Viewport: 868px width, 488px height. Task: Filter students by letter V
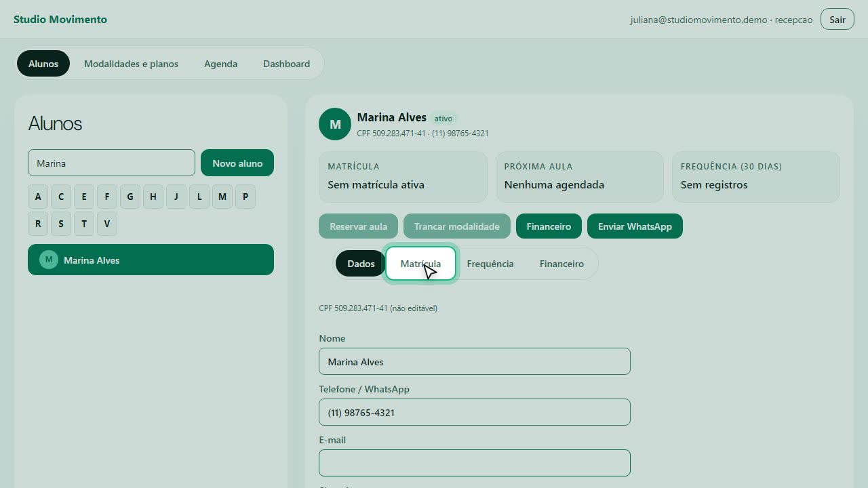pyautogui.click(x=107, y=224)
